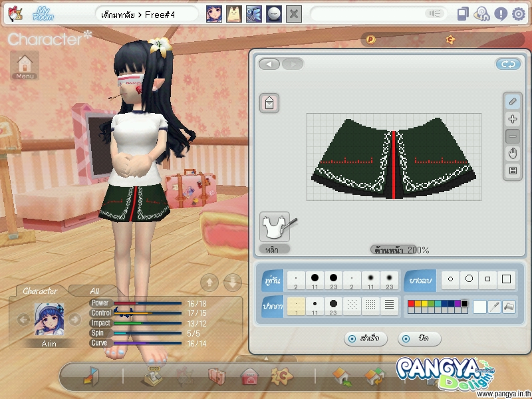Screen dimensions: 532x399
Task: Open settings gear in top right
Action: [x=519, y=14]
